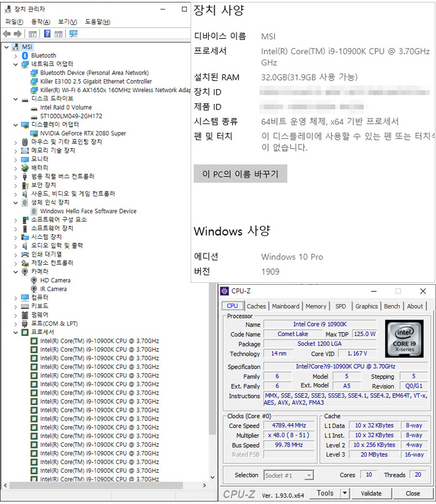The height and width of the screenshot is (504, 436).
Task: Click the 배터리 battery category icon
Action: click(x=25, y=168)
